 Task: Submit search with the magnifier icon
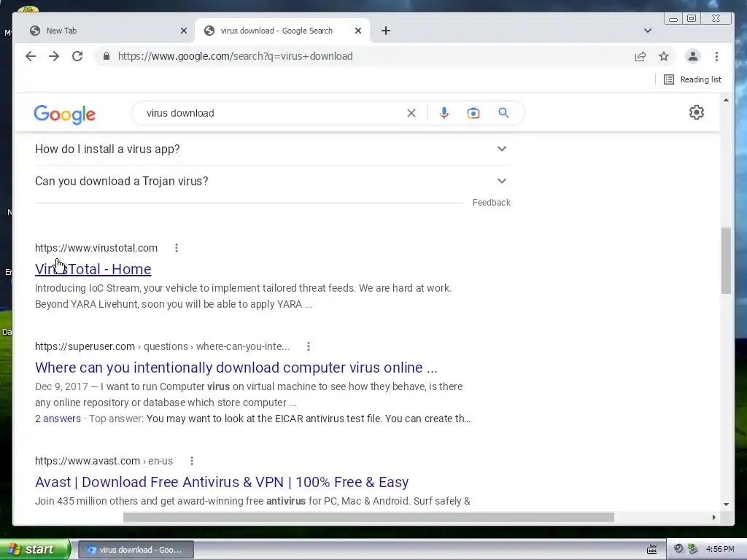pos(503,113)
